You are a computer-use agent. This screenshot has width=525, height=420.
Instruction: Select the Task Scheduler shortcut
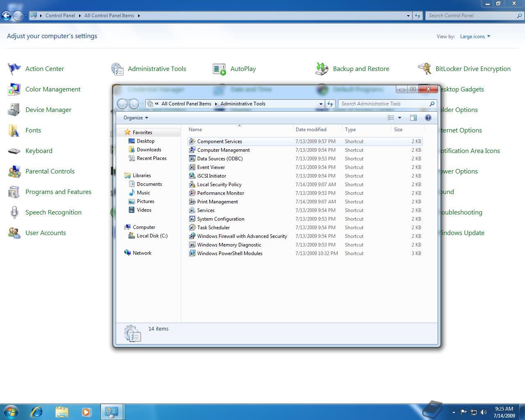point(213,228)
